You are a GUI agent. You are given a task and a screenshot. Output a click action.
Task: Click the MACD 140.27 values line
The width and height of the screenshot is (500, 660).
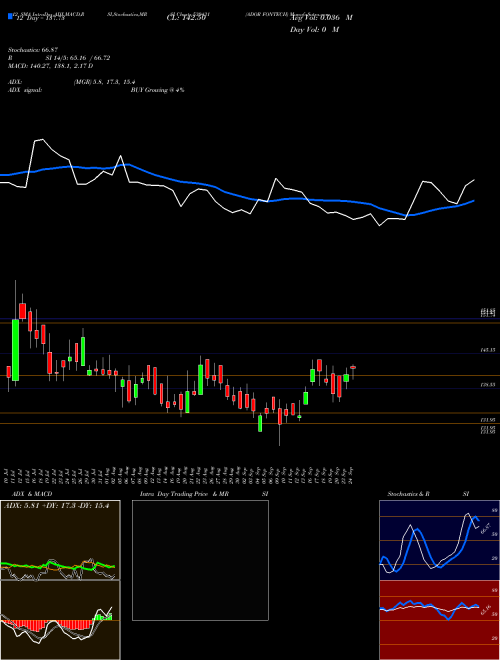(x=51, y=66)
